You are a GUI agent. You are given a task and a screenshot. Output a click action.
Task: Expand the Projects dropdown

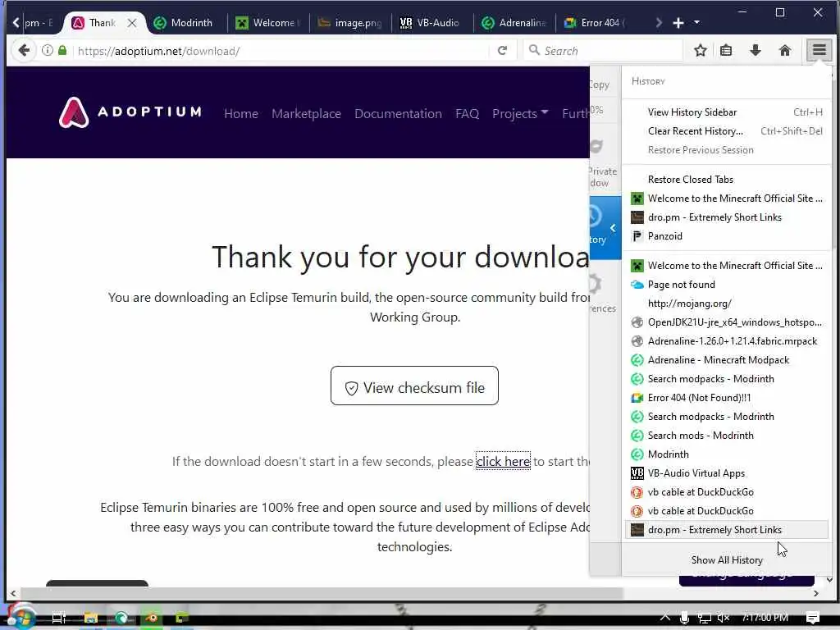click(519, 113)
